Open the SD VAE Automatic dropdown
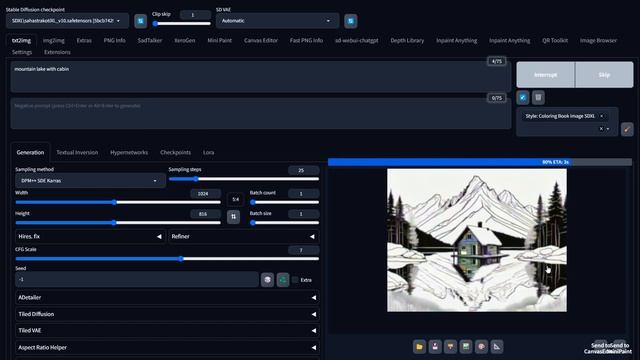640x360 pixels. click(277, 21)
